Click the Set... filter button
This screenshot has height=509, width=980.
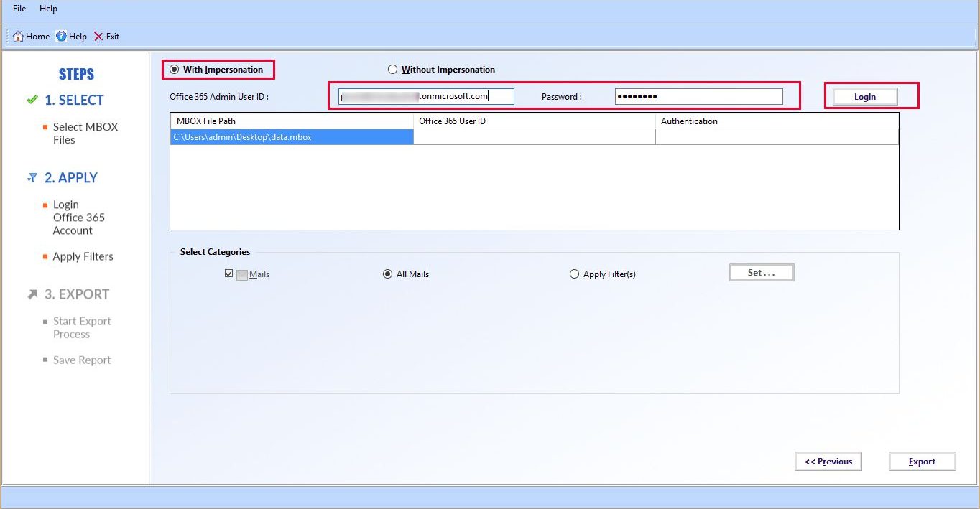(x=762, y=273)
